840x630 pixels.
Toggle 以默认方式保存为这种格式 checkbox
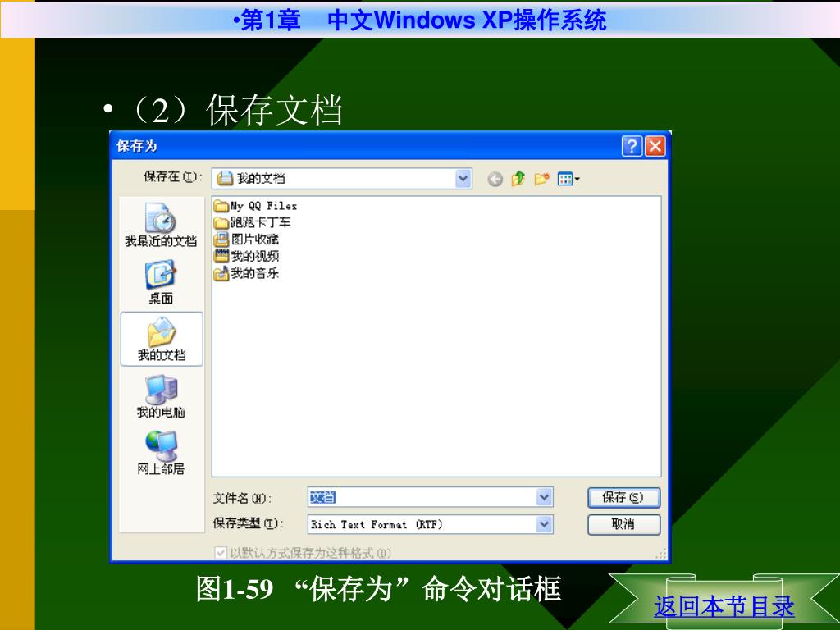click(220, 552)
